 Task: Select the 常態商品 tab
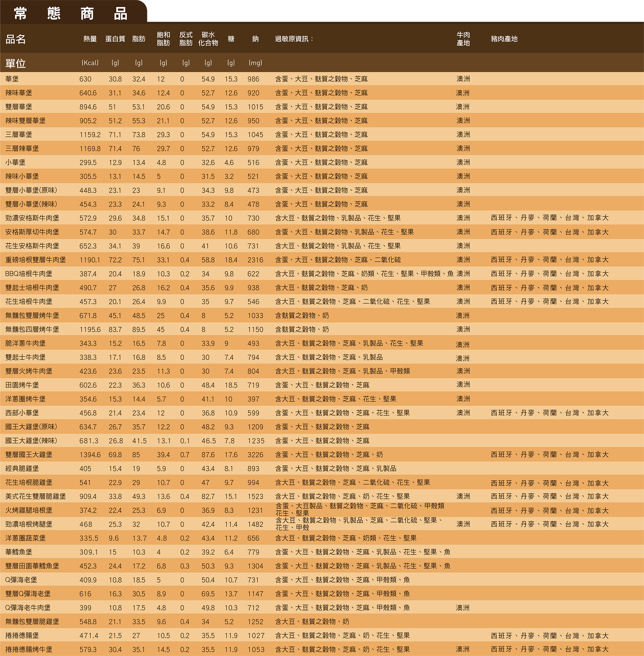click(x=71, y=14)
